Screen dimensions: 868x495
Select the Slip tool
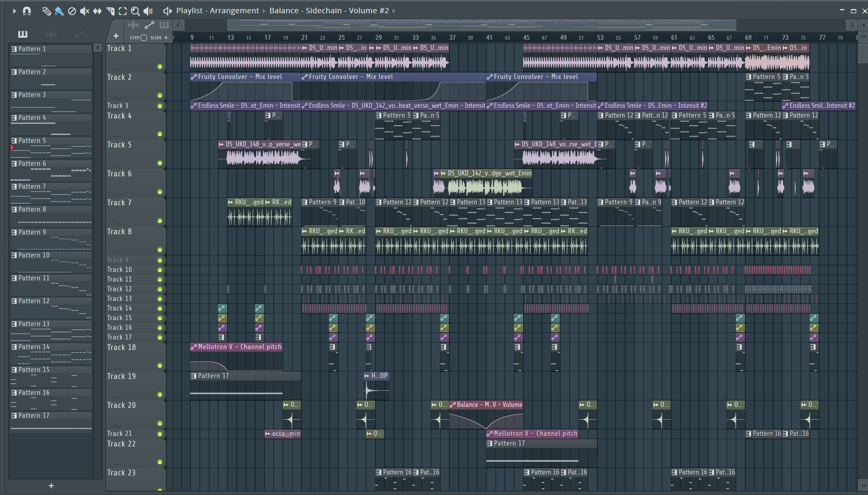(98, 11)
